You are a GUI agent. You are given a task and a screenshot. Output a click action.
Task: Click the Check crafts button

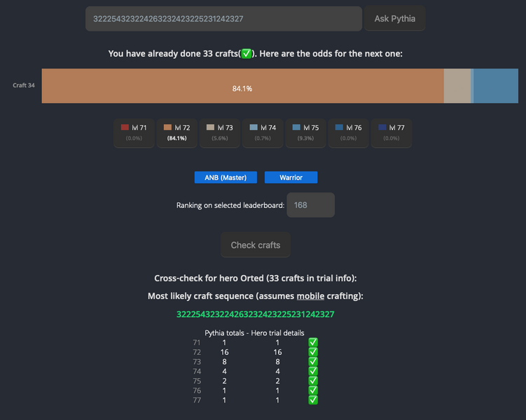coord(255,245)
